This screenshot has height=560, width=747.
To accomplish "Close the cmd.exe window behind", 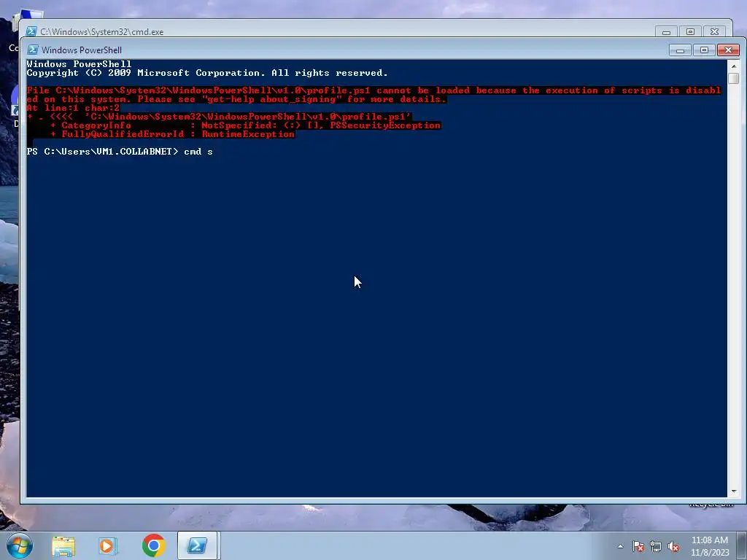I will (x=715, y=32).
